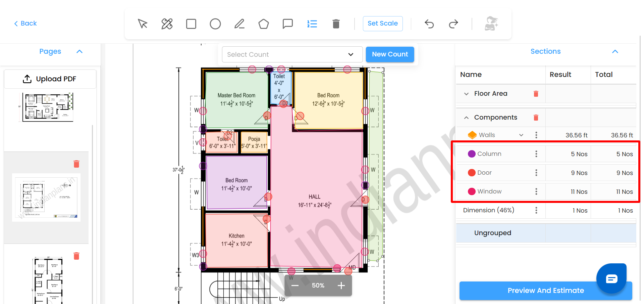The height and width of the screenshot is (304, 644).
Task: Click the Kitchen room label
Action: click(x=236, y=236)
